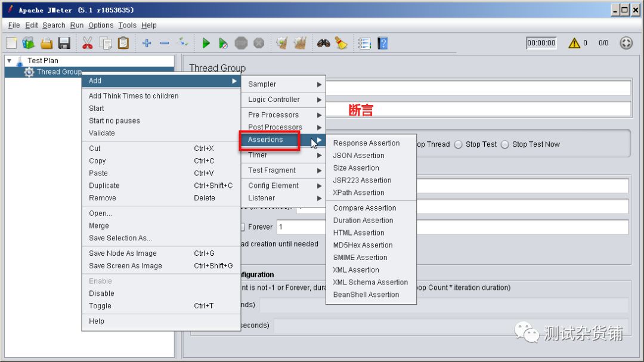This screenshot has height=362, width=644.
Task: Click the Search binoculars icon
Action: point(323,43)
